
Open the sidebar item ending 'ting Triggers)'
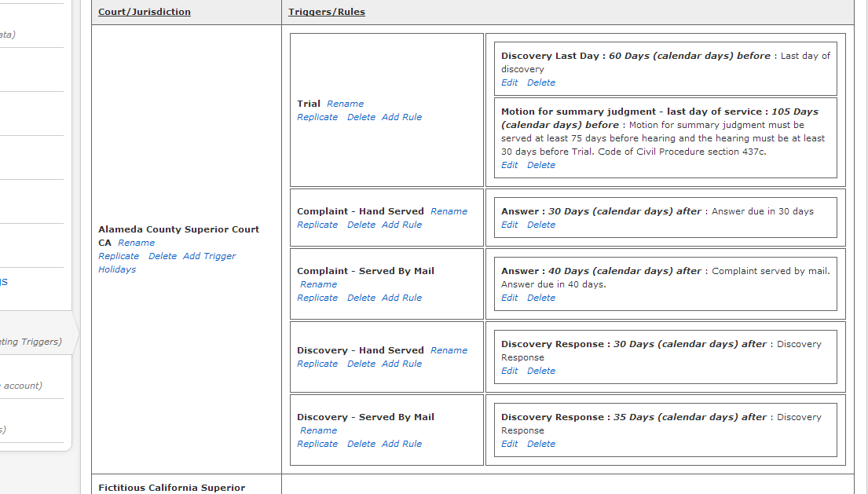(31, 342)
